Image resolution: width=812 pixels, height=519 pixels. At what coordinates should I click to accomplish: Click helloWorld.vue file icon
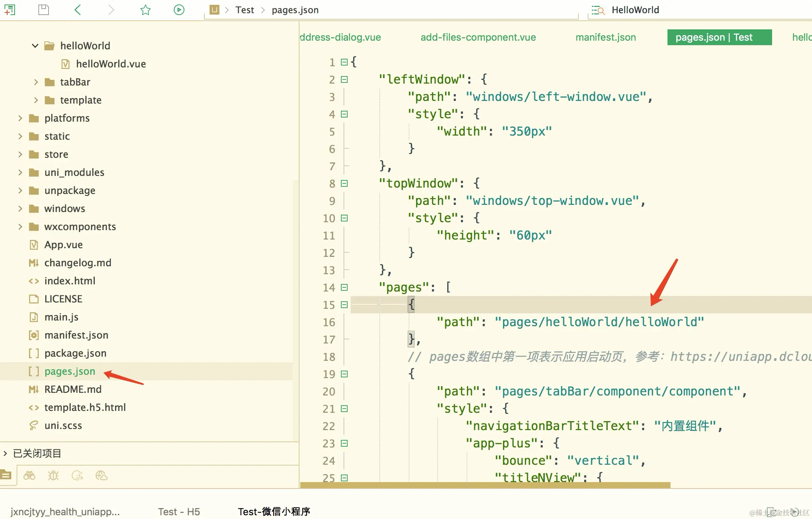[x=65, y=64]
